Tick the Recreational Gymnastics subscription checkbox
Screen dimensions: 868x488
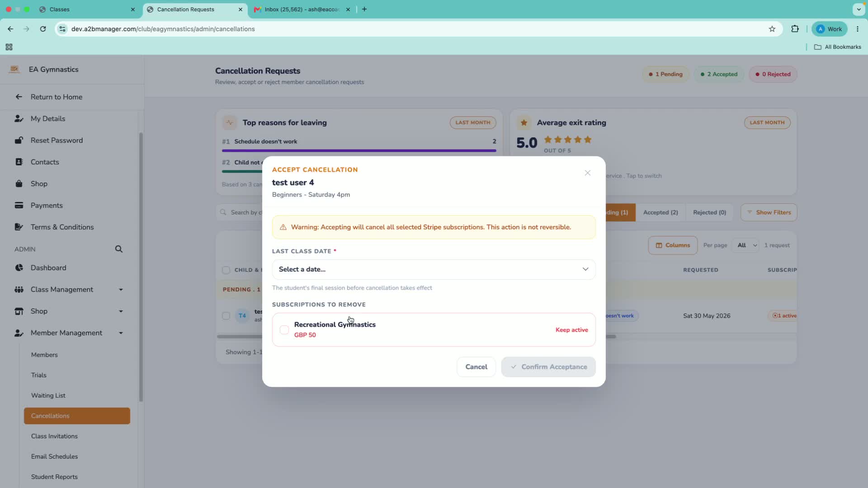tap(284, 330)
